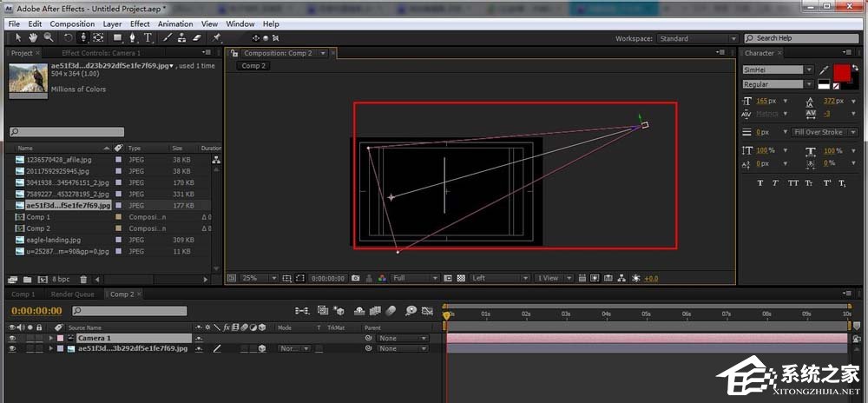Click the 8 bpc color depth button
This screenshot has width=868, height=403.
[60, 280]
